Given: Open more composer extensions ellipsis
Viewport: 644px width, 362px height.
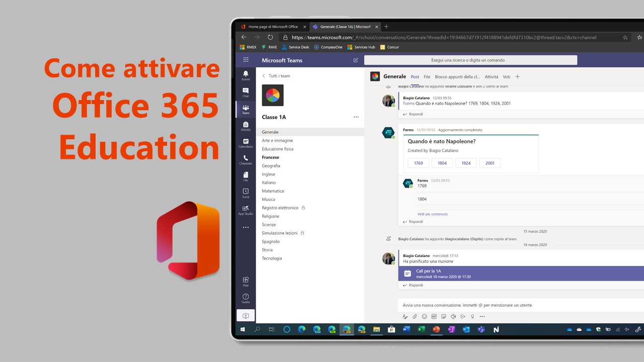Looking at the screenshot, I should pos(482,317).
